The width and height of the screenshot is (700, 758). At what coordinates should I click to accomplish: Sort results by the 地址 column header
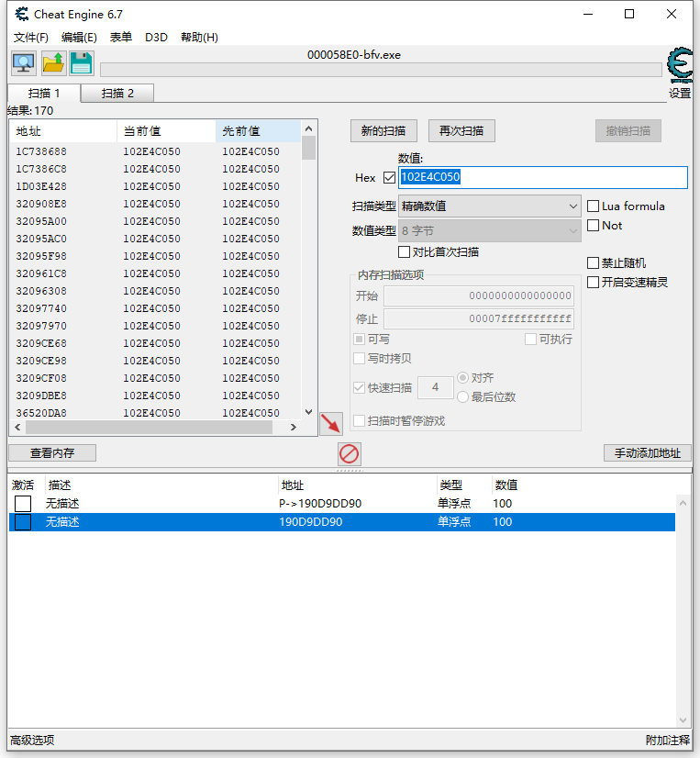pos(63,131)
